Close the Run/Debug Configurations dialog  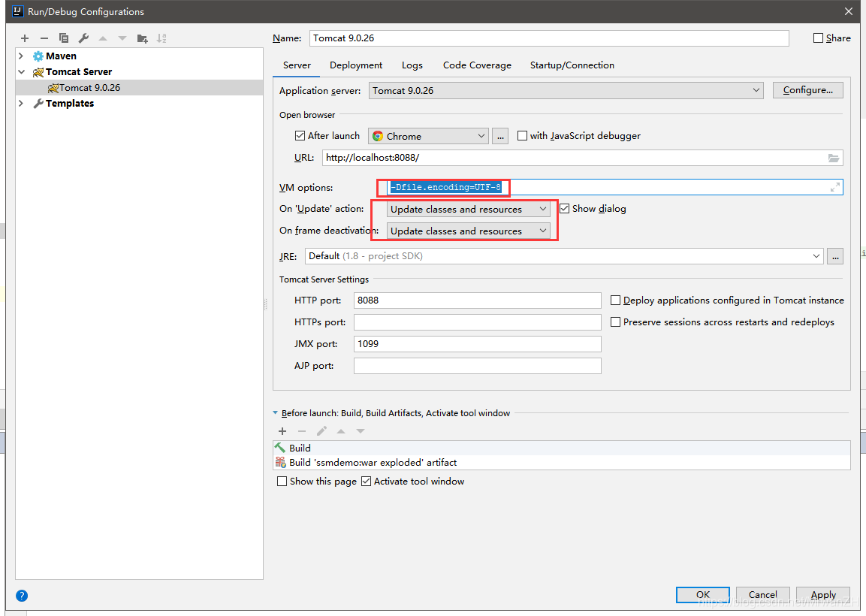coord(849,11)
